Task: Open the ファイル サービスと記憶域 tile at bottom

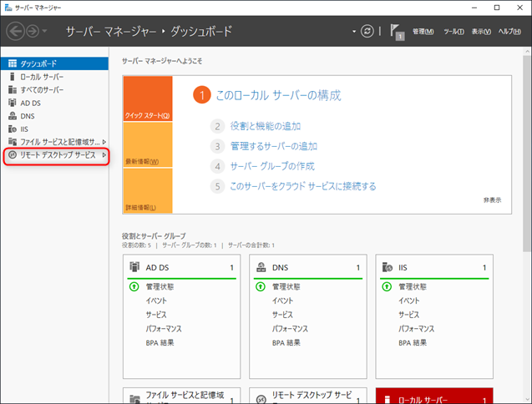Action: tap(181, 396)
